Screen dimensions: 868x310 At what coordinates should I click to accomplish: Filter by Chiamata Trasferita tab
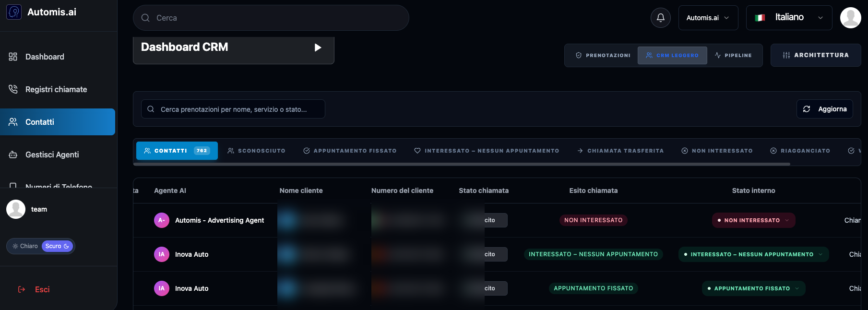point(620,151)
